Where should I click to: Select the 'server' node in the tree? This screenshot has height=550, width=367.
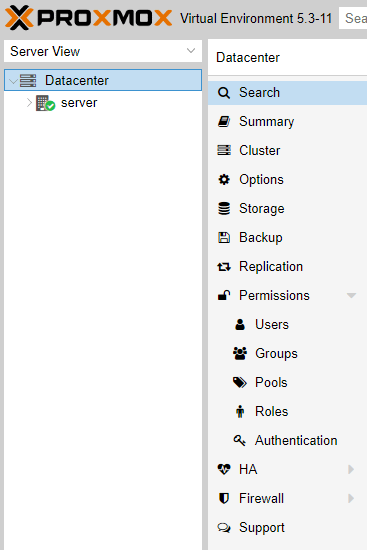tap(103, 103)
